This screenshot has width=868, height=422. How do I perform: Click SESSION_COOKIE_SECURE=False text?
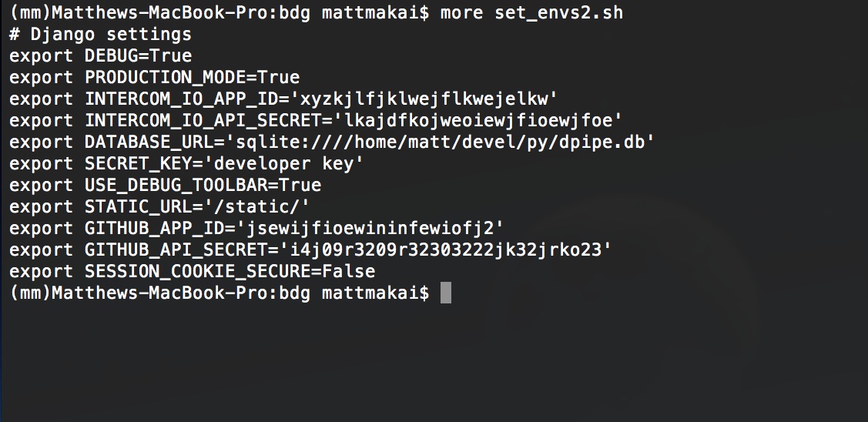230,271
